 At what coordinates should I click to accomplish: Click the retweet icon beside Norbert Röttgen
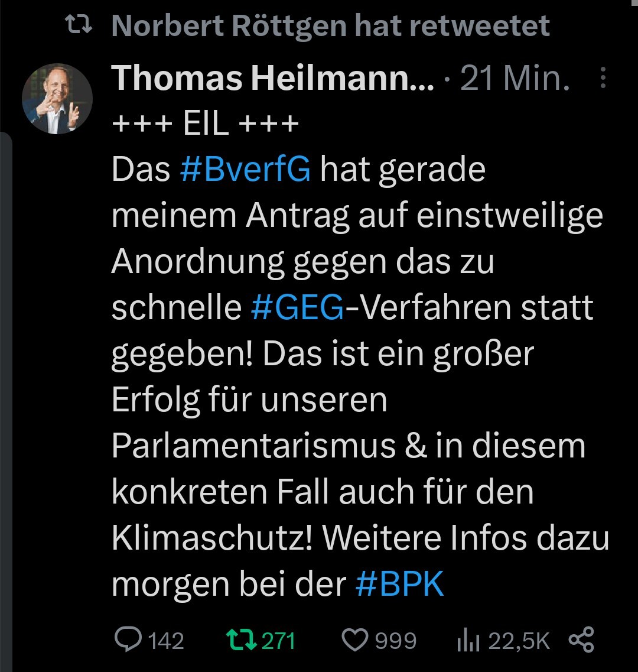click(79, 24)
